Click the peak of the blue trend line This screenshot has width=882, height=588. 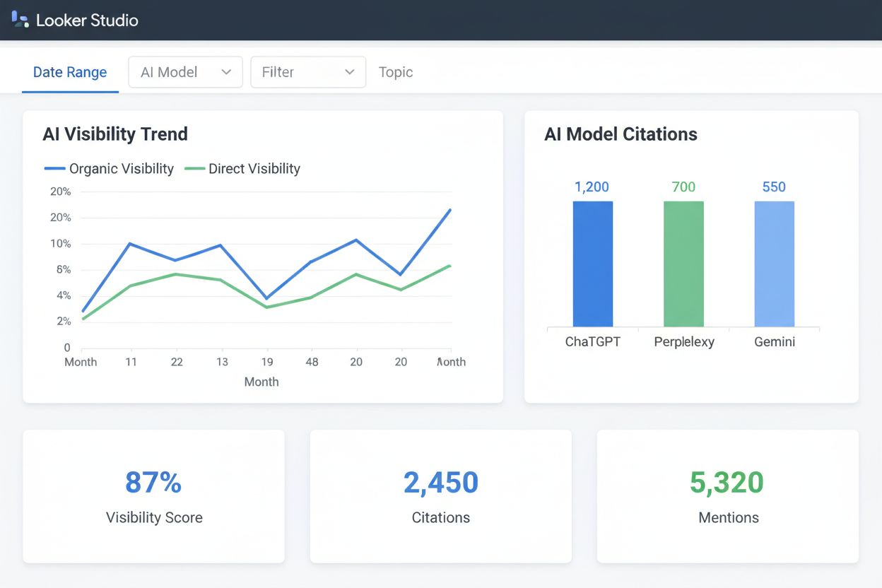[x=450, y=209]
